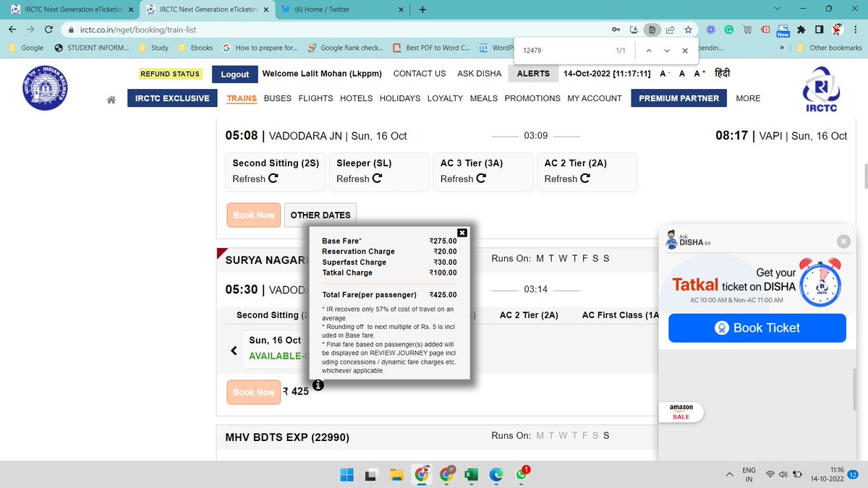The width and height of the screenshot is (868, 488).
Task: Open Microsoft Edge from taskbar
Action: [495, 474]
